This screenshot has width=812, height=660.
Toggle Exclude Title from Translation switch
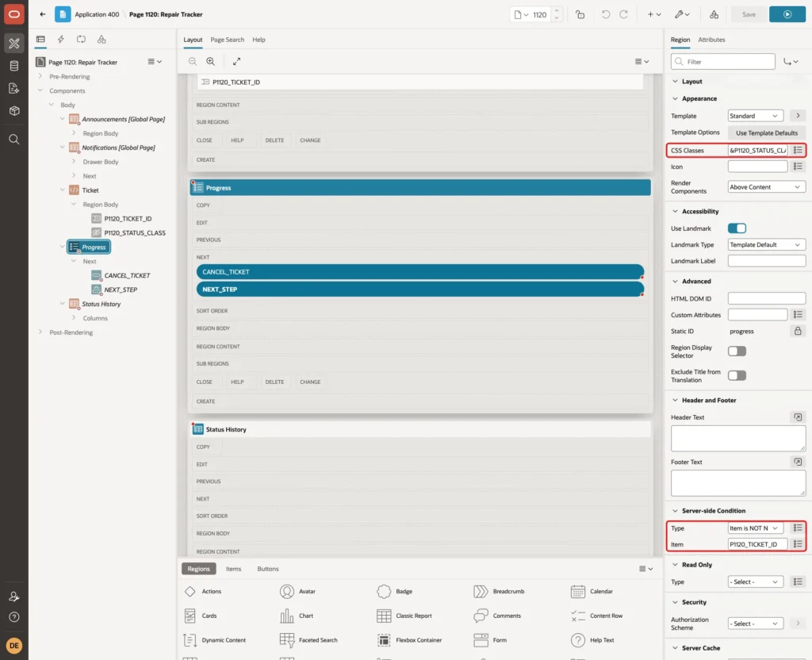coord(737,375)
